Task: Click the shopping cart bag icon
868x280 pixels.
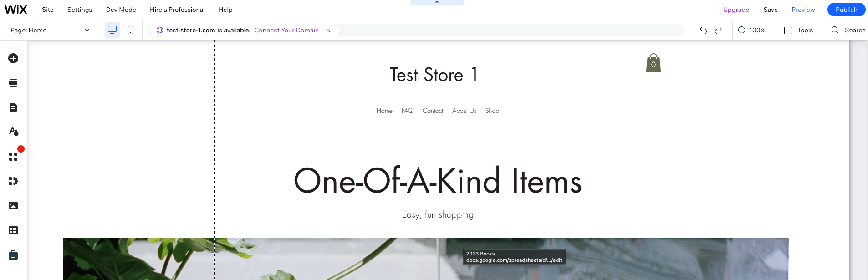Action: (x=653, y=63)
